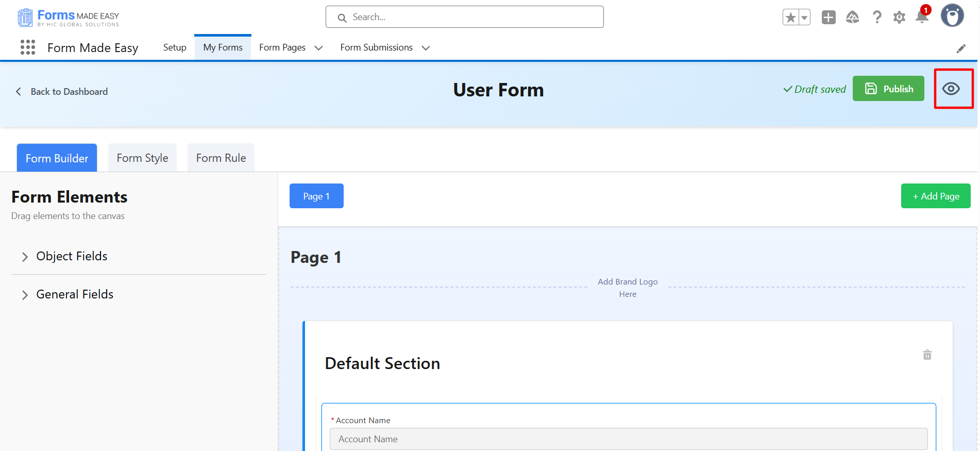This screenshot has height=451, width=980.
Task: Open the App Launcher grid icon
Action: 28,47
